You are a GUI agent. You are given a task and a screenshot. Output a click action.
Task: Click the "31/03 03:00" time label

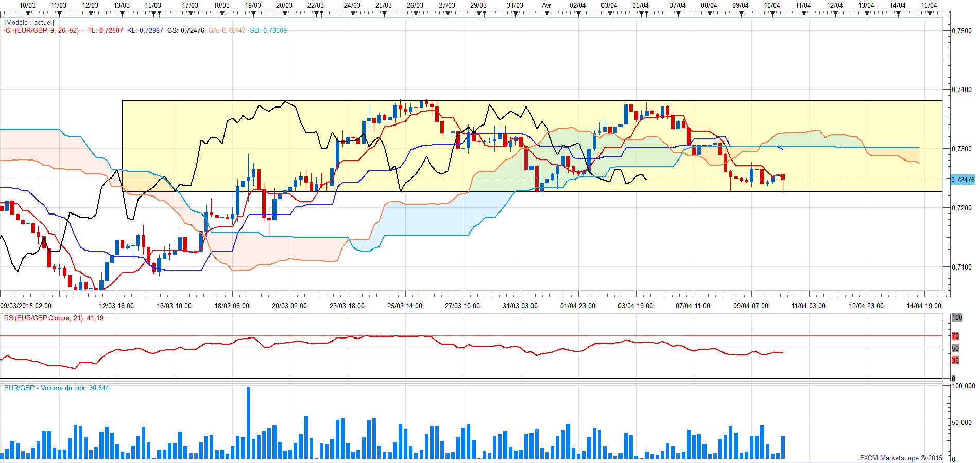click(x=520, y=306)
